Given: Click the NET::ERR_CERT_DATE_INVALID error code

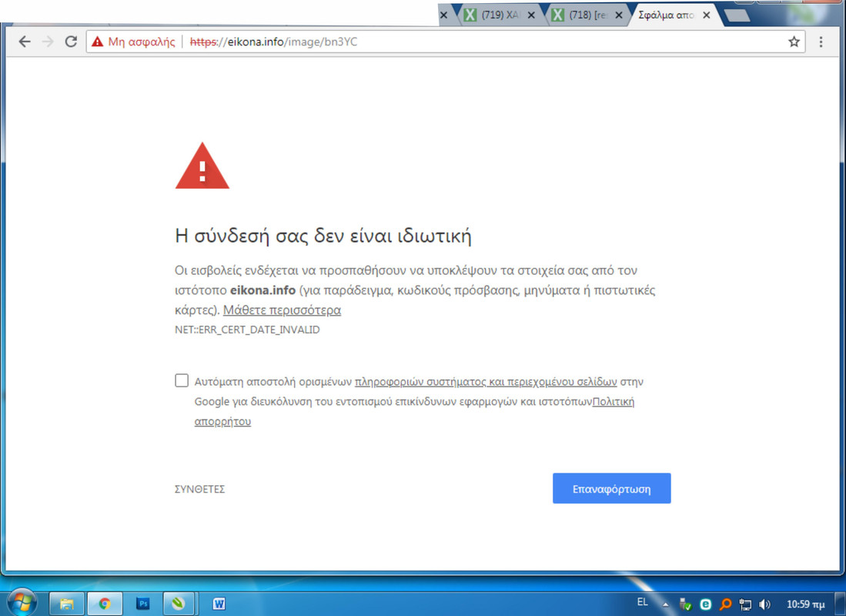Looking at the screenshot, I should point(247,330).
